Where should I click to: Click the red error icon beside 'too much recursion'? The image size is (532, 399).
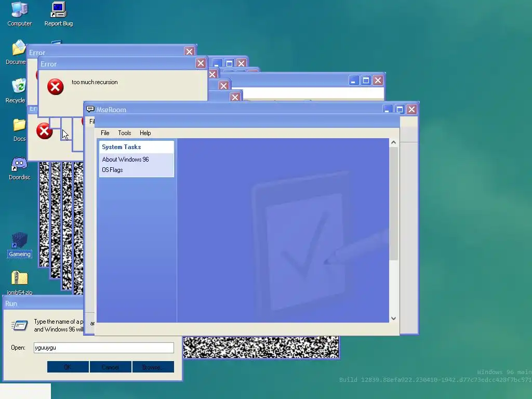tap(55, 87)
